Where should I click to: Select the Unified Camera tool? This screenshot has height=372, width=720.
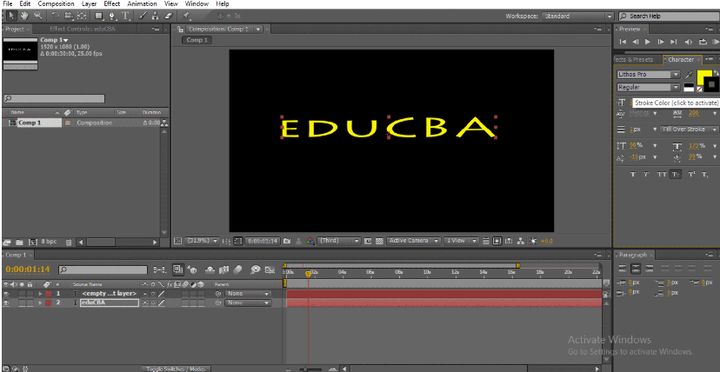tap(68, 16)
